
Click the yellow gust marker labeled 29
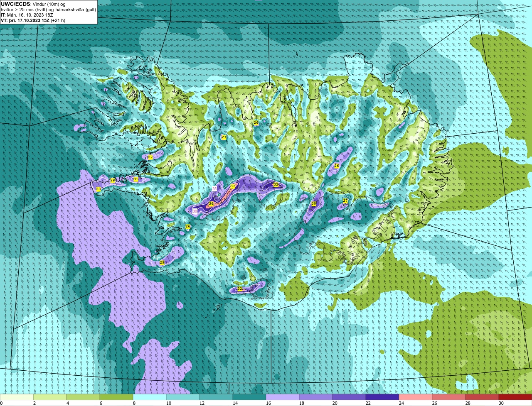162,263
